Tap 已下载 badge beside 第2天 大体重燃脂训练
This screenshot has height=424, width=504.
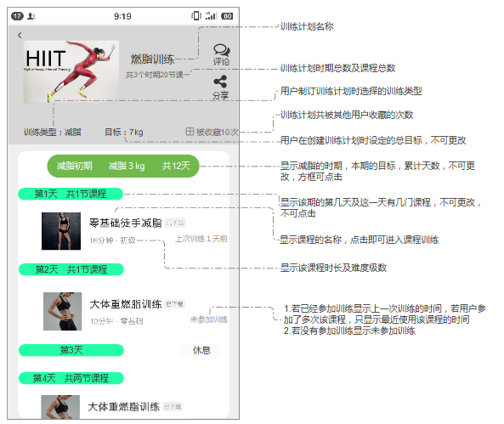[x=175, y=304]
